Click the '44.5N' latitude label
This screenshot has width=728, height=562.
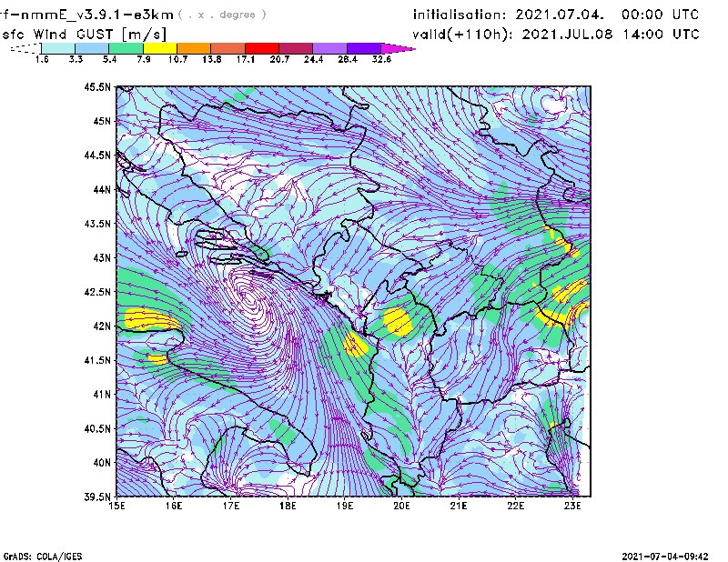97,155
